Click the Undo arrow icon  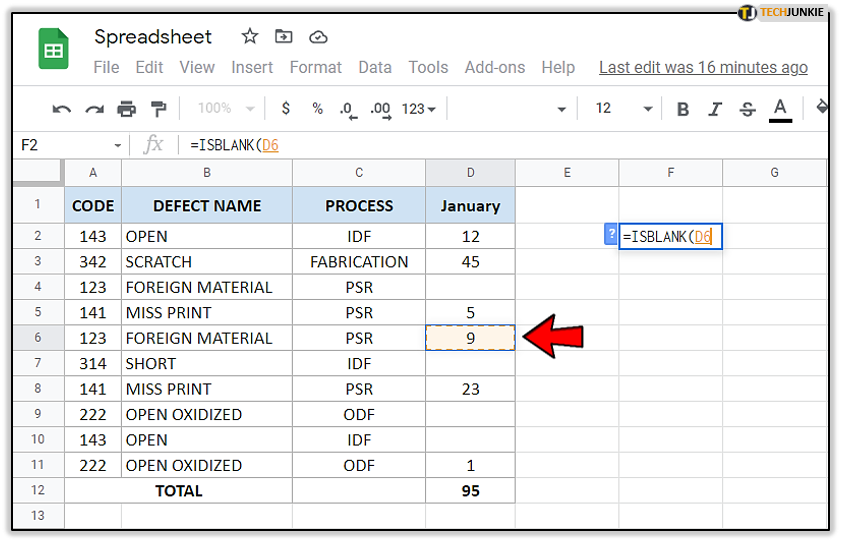(x=62, y=109)
